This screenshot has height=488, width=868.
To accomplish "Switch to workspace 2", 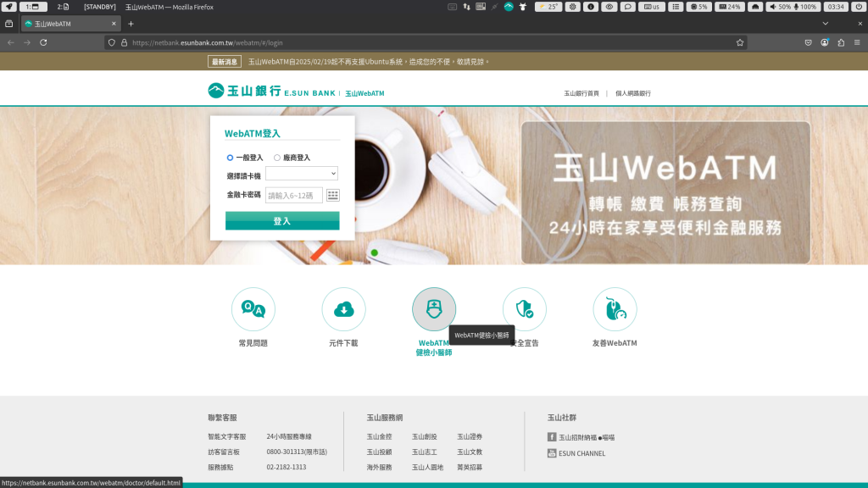I will (x=63, y=7).
